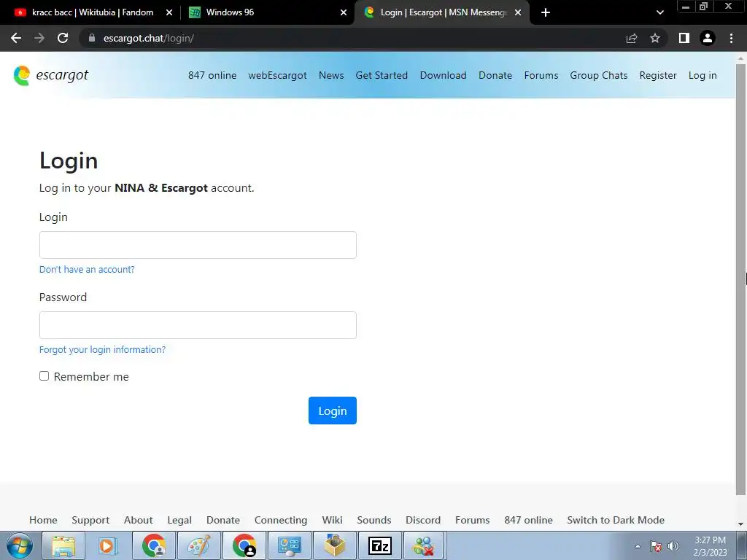Open the Discord footer link
Image resolution: width=747 pixels, height=560 pixels.
tap(423, 520)
